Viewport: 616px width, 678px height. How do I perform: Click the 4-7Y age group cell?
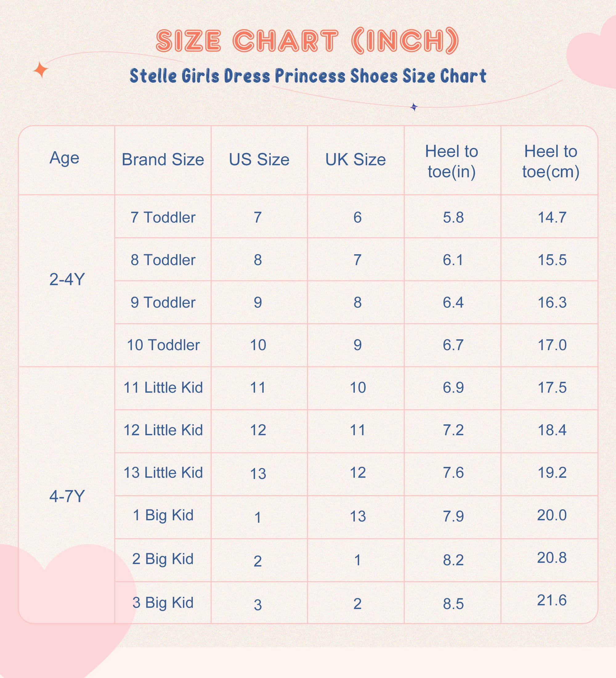click(x=67, y=496)
